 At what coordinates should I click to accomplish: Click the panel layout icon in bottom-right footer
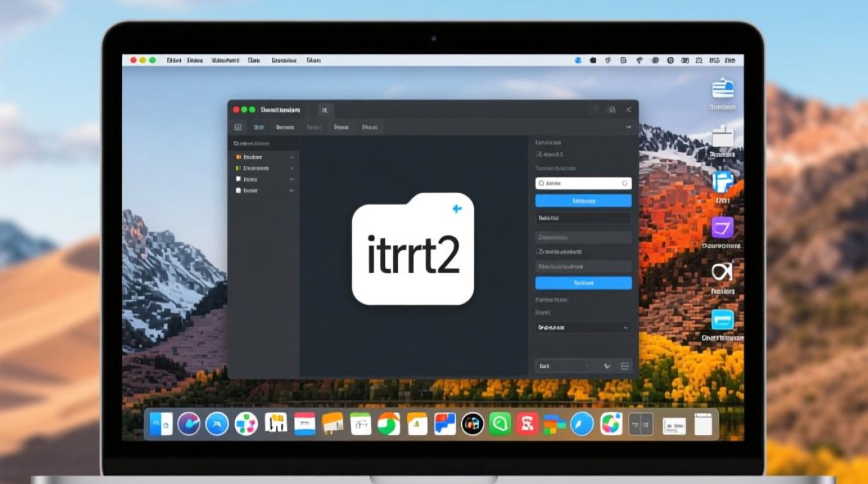625,366
